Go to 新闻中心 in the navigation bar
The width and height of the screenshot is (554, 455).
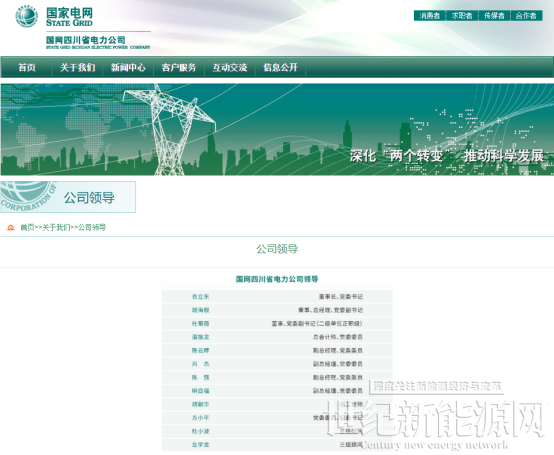128,67
